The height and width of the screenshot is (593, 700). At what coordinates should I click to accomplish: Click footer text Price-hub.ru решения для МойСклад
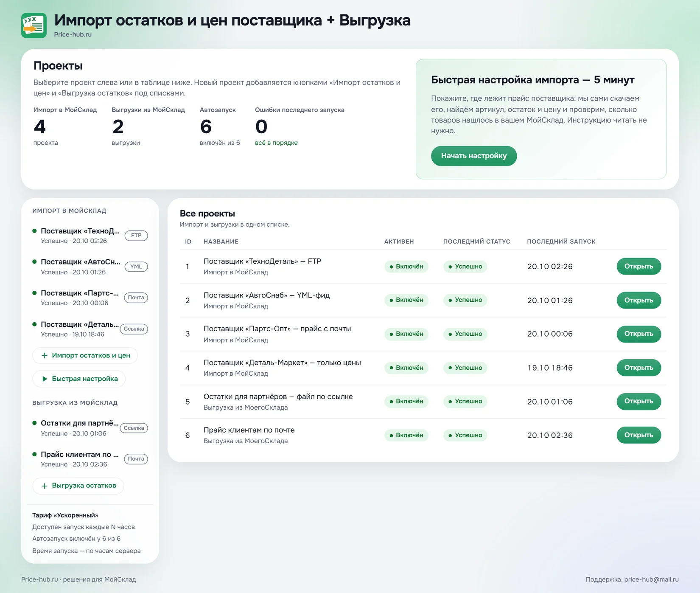(x=78, y=579)
